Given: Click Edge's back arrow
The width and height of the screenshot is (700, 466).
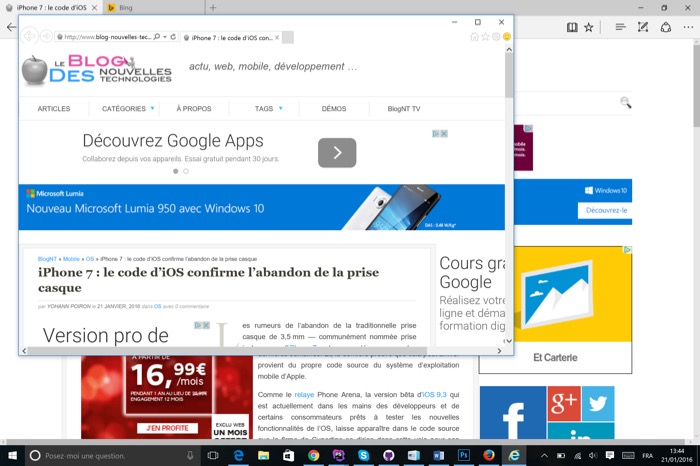Looking at the screenshot, I should (11, 27).
